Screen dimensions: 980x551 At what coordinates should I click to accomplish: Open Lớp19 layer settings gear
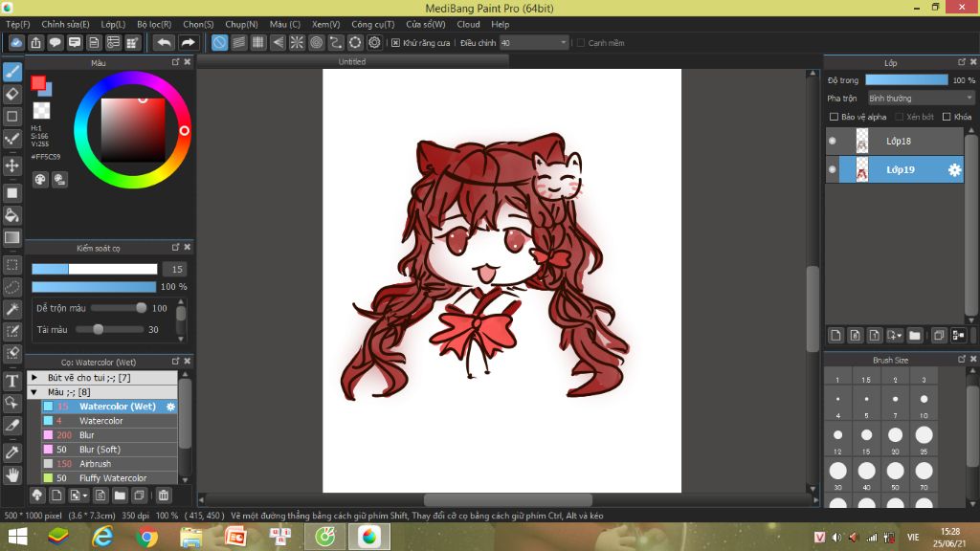pos(954,170)
